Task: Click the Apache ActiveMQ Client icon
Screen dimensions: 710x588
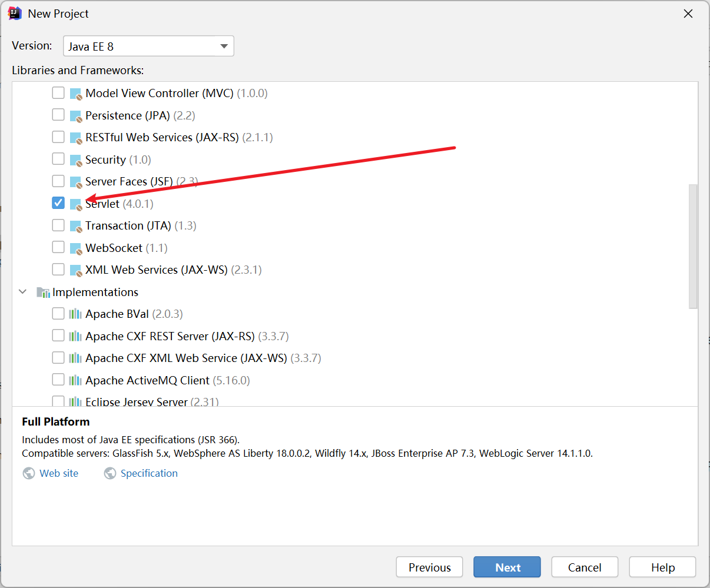Action: 75,381
